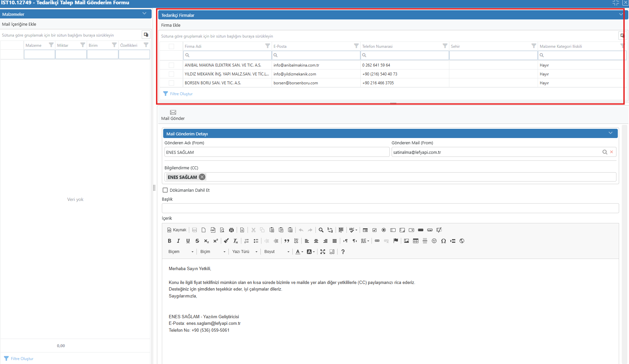This screenshot has height=364, width=629.
Task: Click Mail İçeriğine Ekle menu item
Action: (x=19, y=24)
